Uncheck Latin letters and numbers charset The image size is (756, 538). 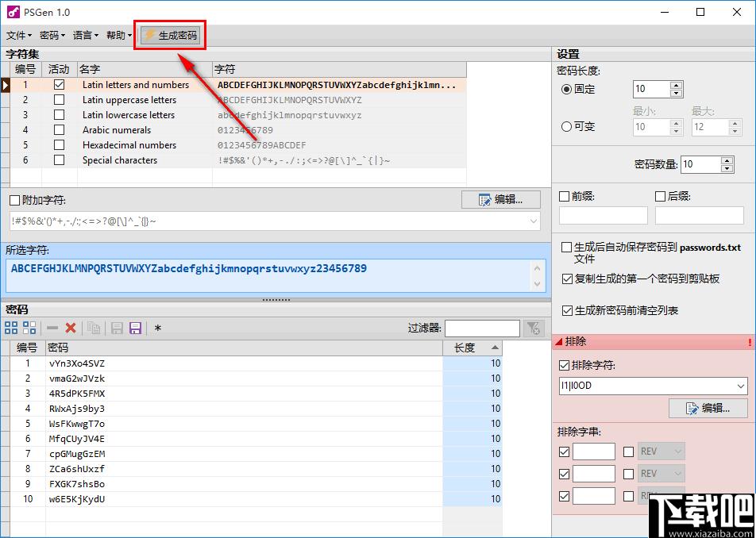click(x=60, y=85)
